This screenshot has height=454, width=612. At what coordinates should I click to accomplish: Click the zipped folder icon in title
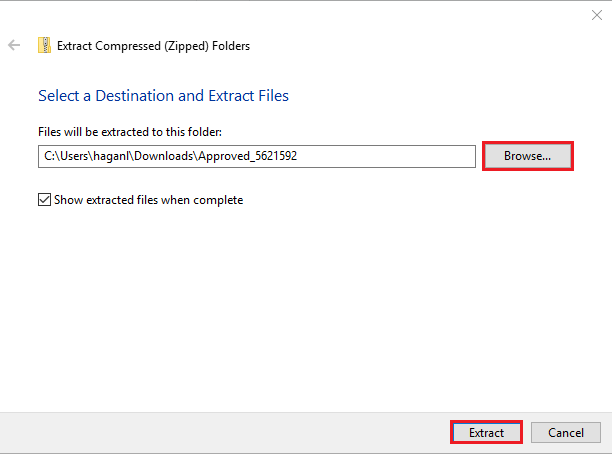44,45
